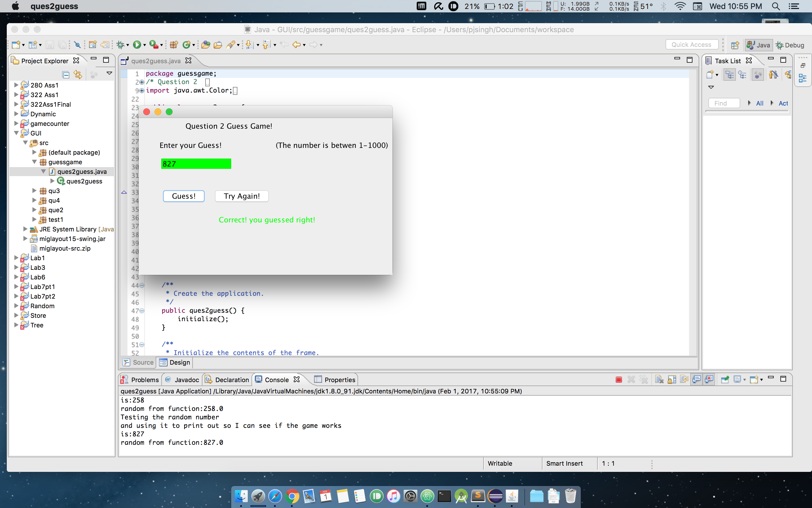Image resolution: width=812 pixels, height=508 pixels.
Task: Expand the qu3 package
Action: pyautogui.click(x=34, y=190)
